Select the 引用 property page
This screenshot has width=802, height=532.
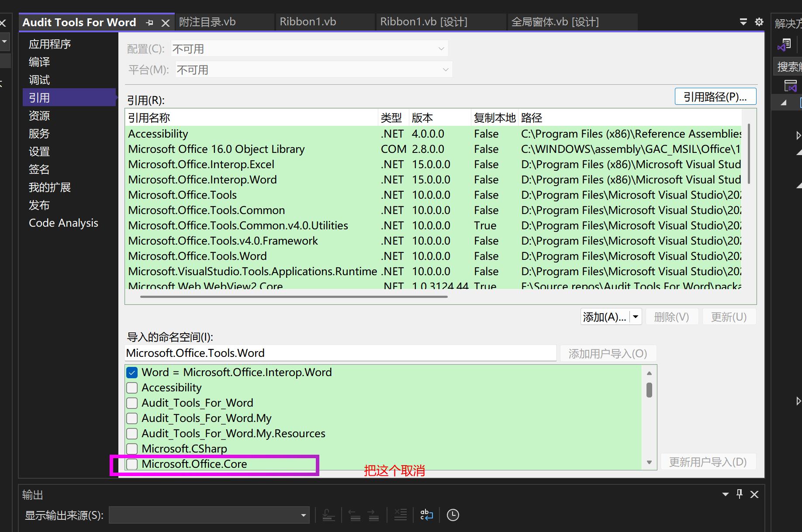[69, 97]
